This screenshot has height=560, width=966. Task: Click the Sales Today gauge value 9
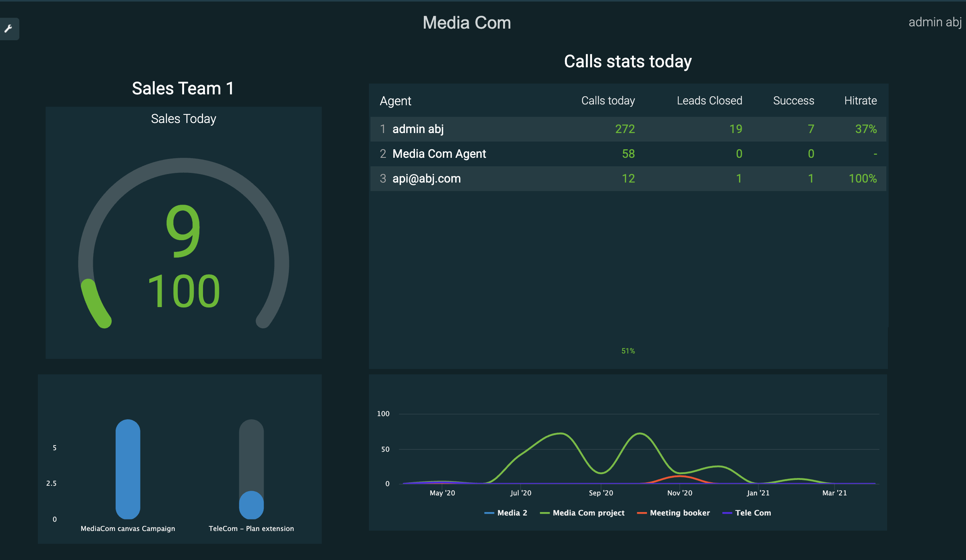[183, 231]
